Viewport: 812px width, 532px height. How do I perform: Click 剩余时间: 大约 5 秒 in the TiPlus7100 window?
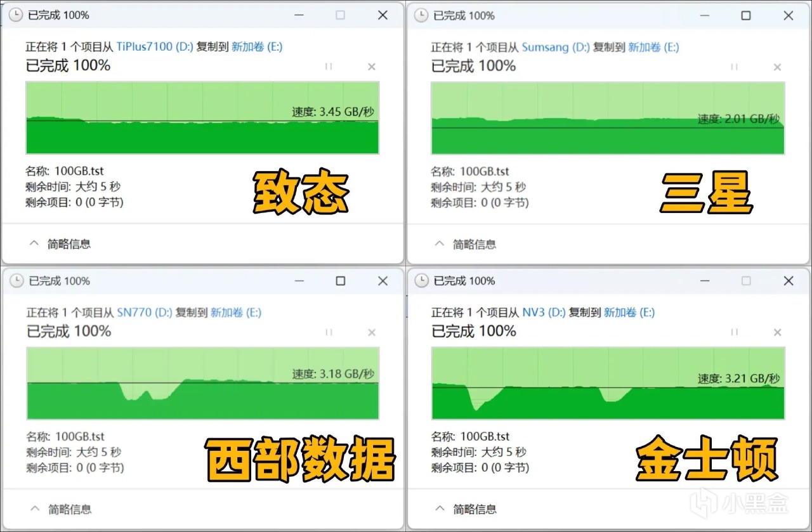73,186
